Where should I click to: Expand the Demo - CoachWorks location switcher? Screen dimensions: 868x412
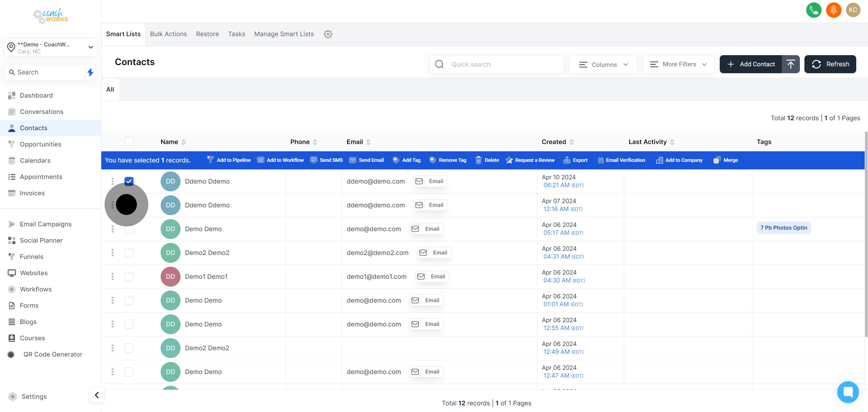pyautogui.click(x=51, y=48)
